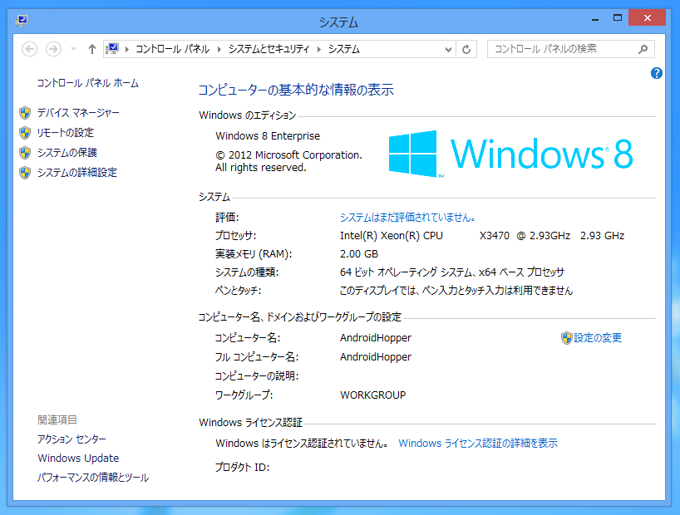Open システムの保護 link
This screenshot has width=680, height=515.
[x=67, y=153]
